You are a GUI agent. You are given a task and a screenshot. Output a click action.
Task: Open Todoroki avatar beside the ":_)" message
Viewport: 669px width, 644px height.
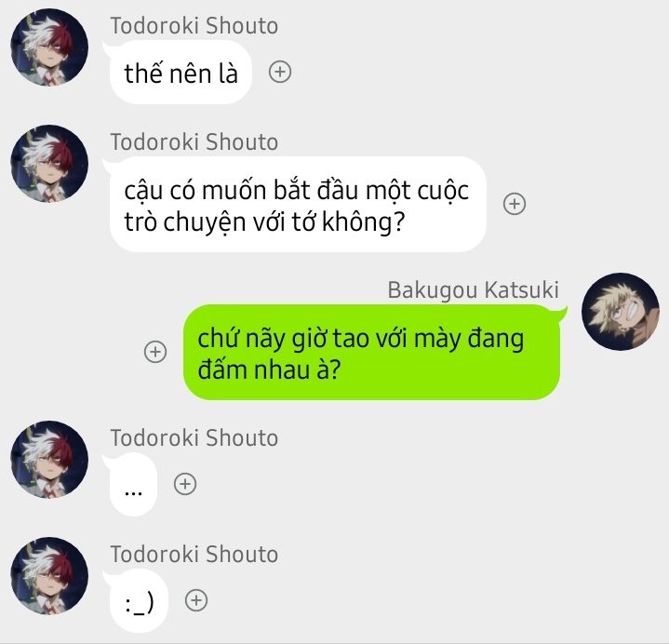(x=49, y=576)
